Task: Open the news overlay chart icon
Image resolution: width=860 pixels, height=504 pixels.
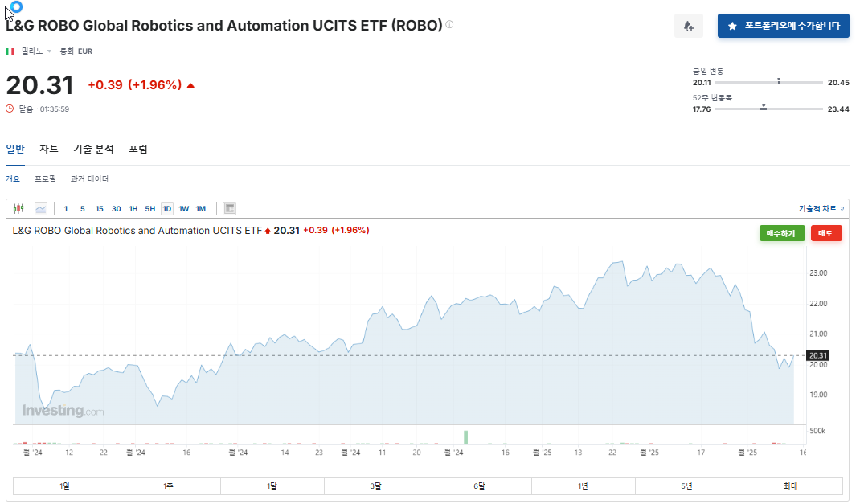Action: point(229,208)
